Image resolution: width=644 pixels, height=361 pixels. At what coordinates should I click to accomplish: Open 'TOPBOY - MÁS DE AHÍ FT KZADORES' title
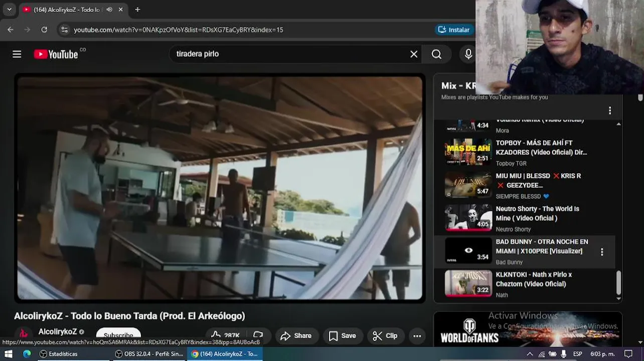pos(541,147)
